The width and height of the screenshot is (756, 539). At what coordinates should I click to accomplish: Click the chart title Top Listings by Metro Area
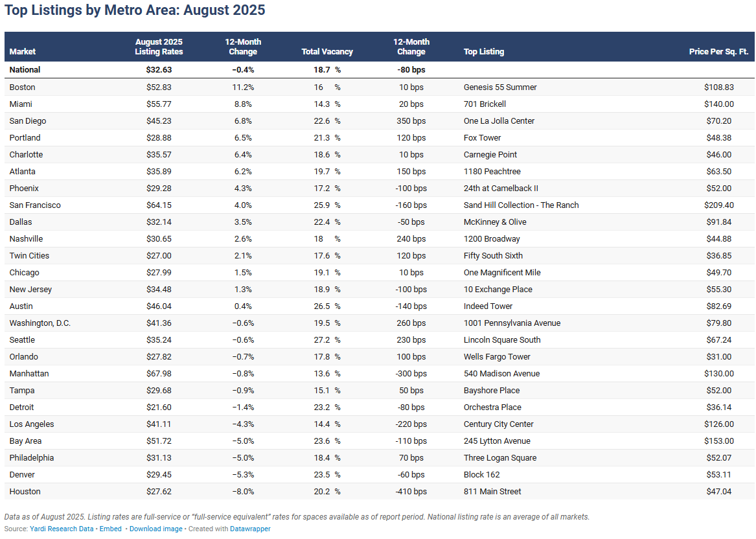click(135, 11)
